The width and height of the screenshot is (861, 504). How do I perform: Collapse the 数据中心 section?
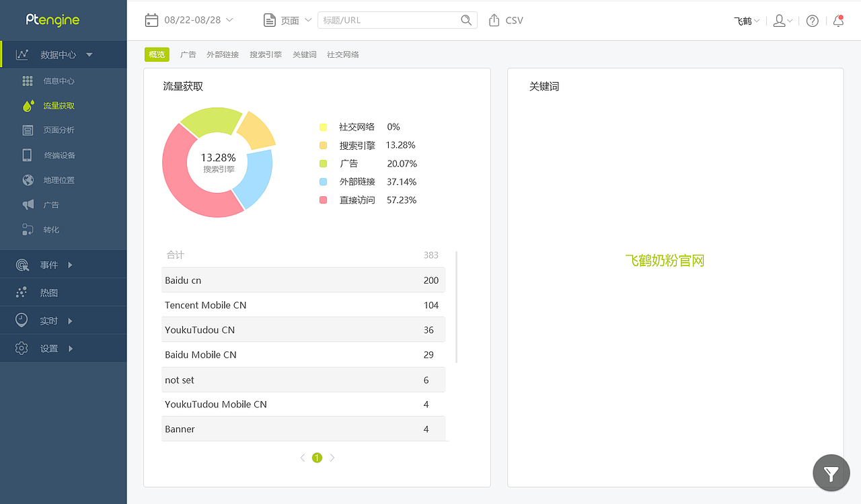(89, 54)
